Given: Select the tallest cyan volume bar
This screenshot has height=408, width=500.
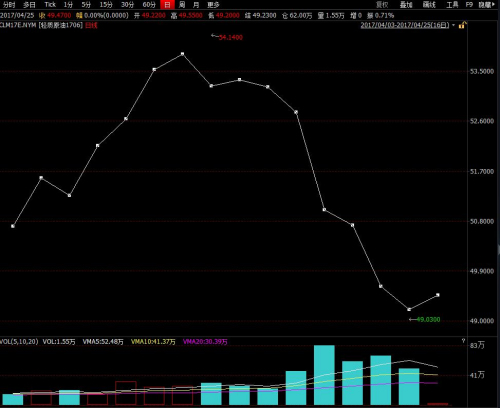Looking at the screenshot, I should (x=324, y=375).
